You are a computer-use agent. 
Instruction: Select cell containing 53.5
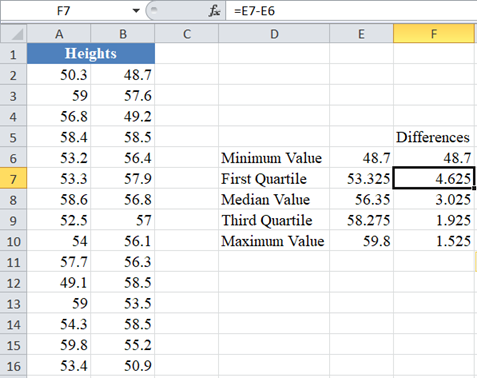coord(123,303)
